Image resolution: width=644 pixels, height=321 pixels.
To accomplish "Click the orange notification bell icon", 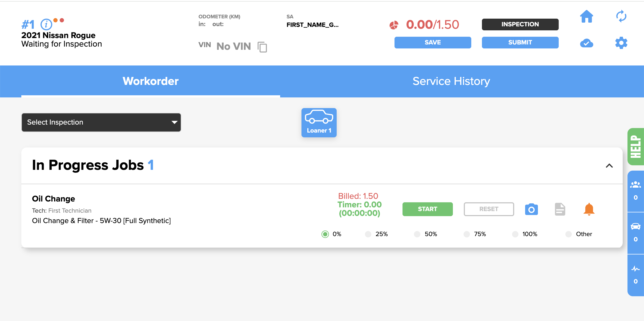I will (x=589, y=209).
